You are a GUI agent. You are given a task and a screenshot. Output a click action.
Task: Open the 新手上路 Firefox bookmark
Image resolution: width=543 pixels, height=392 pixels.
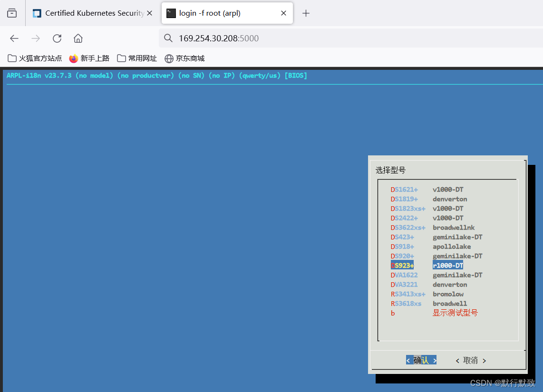pyautogui.click(x=89, y=58)
